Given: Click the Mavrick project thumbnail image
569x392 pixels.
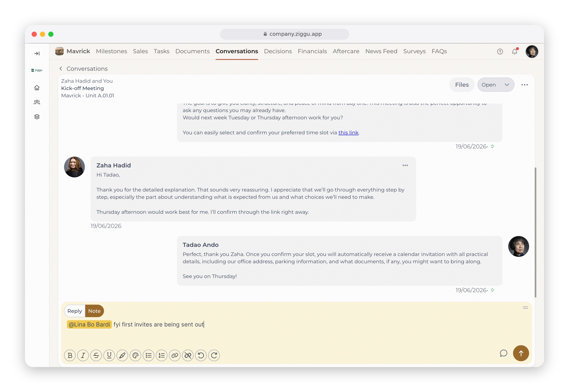Looking at the screenshot, I should pos(59,51).
